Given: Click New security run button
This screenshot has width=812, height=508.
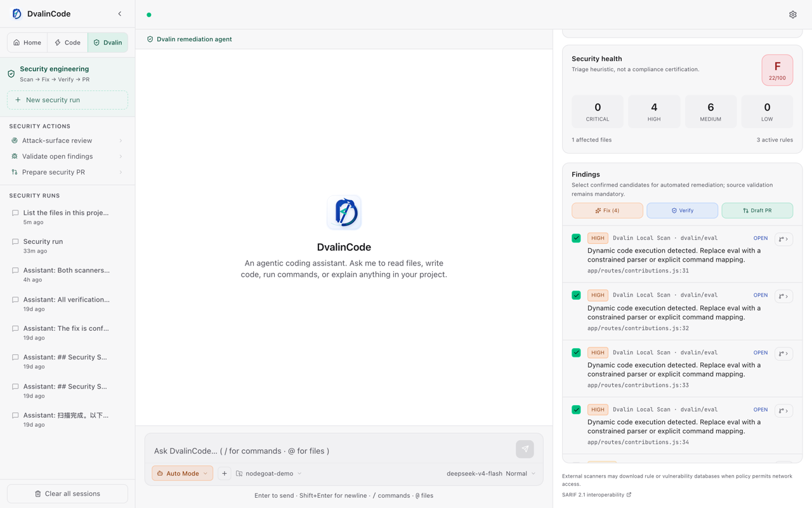Looking at the screenshot, I should coord(67,100).
